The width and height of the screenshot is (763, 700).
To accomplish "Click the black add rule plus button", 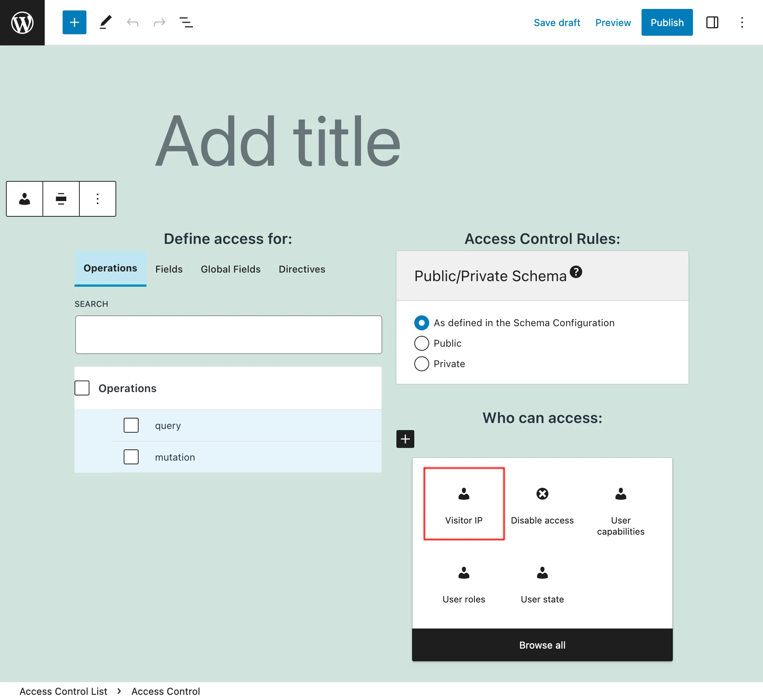I will 405,439.
